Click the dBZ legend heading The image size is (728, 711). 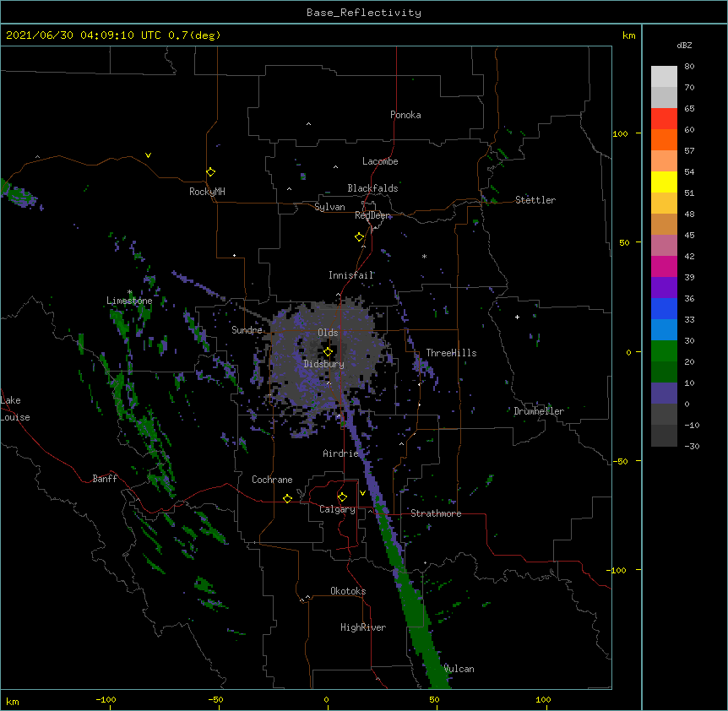pos(684,45)
